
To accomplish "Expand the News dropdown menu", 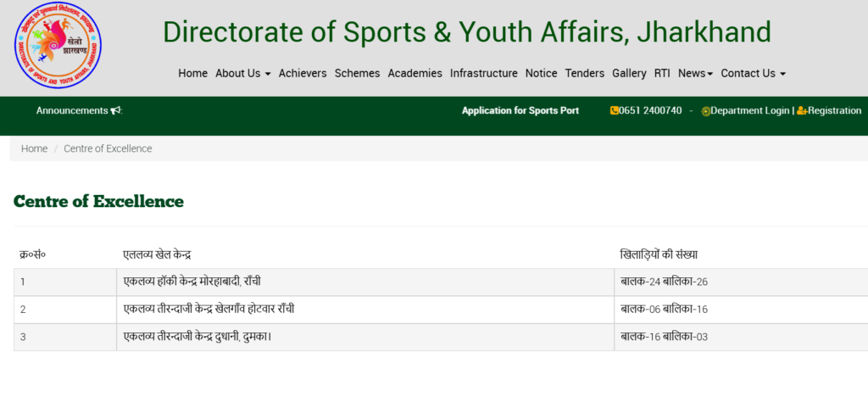I will (x=695, y=73).
